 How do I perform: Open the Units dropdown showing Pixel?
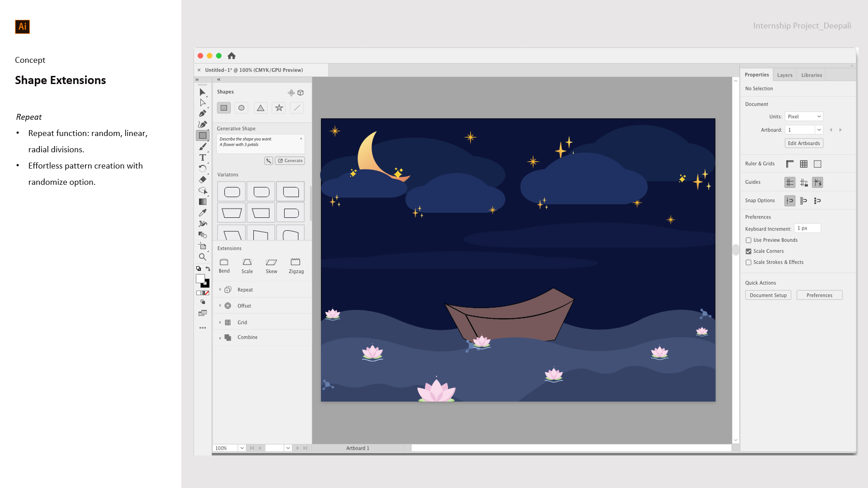click(x=804, y=117)
